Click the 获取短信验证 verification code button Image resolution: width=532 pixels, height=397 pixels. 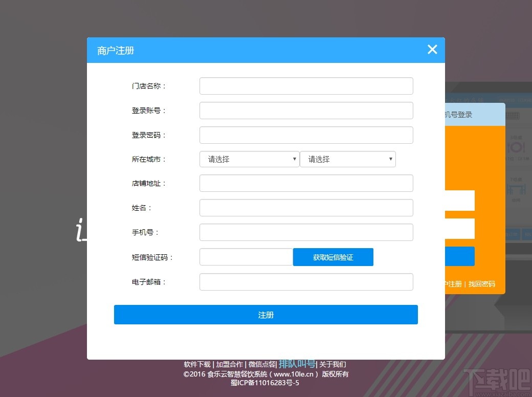(333, 257)
